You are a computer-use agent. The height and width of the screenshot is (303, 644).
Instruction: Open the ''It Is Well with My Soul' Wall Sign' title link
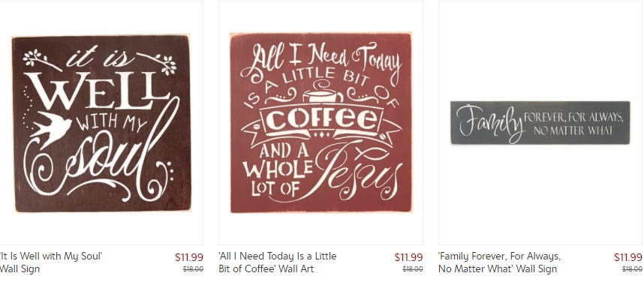(x=51, y=262)
